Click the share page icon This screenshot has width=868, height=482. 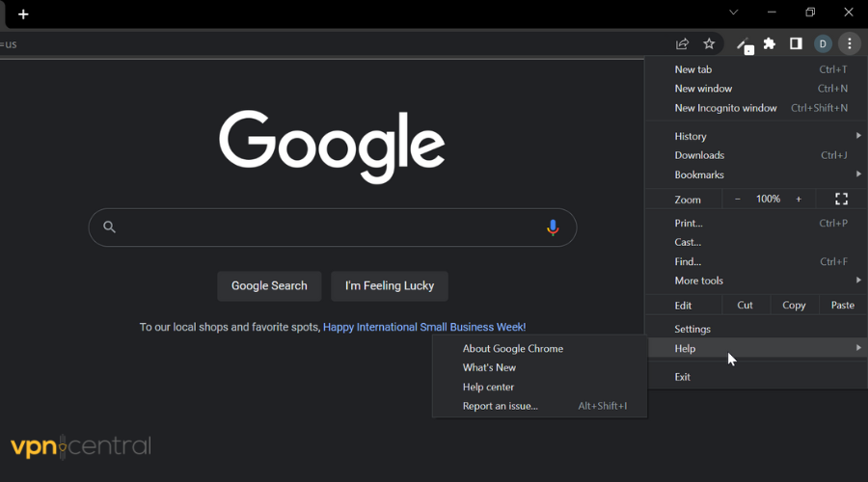click(x=682, y=43)
